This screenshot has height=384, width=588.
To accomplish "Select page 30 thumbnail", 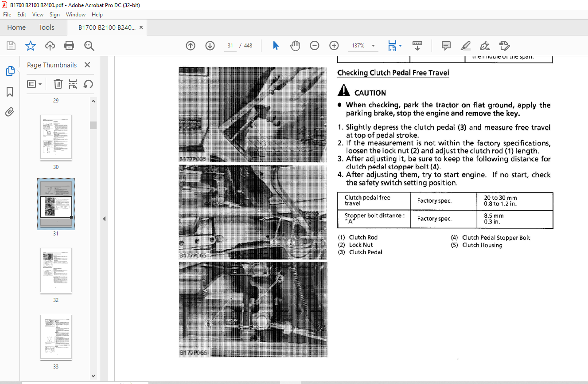I will (56, 138).
